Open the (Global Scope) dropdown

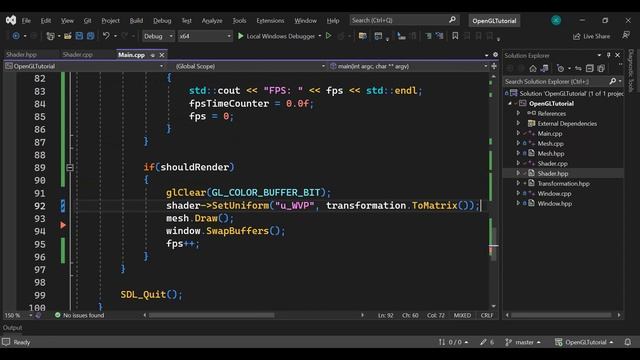(x=250, y=66)
